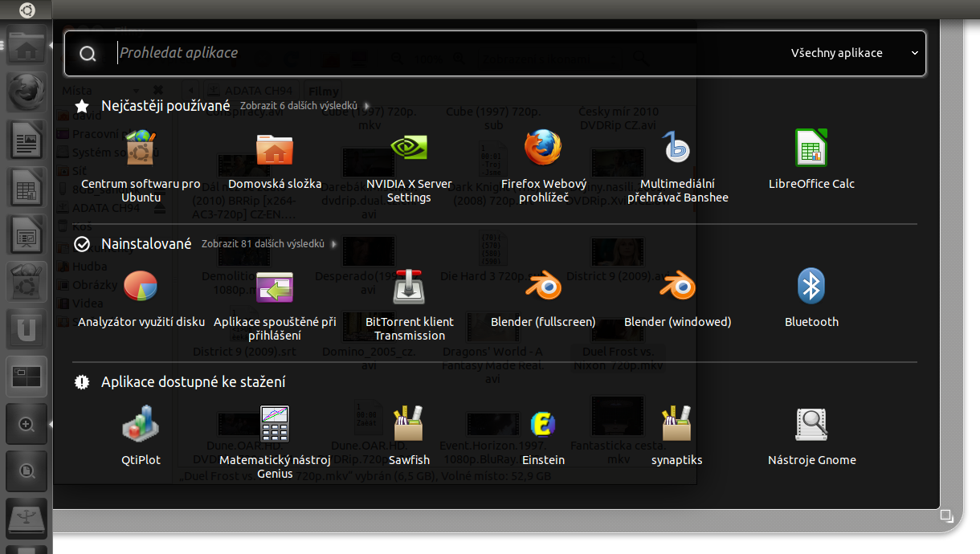Click the Ubuntu logo dash button

(x=27, y=10)
